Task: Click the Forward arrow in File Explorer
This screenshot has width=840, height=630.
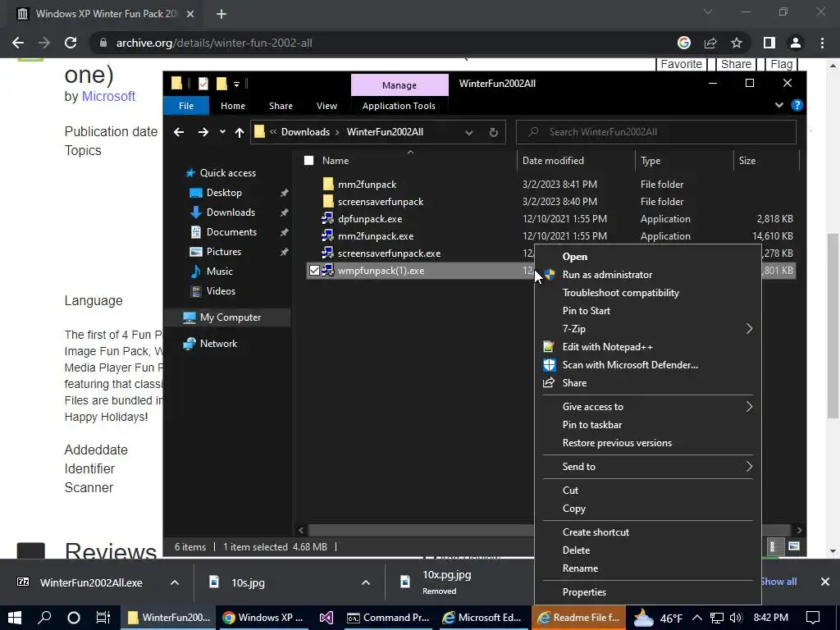Action: pyautogui.click(x=203, y=132)
